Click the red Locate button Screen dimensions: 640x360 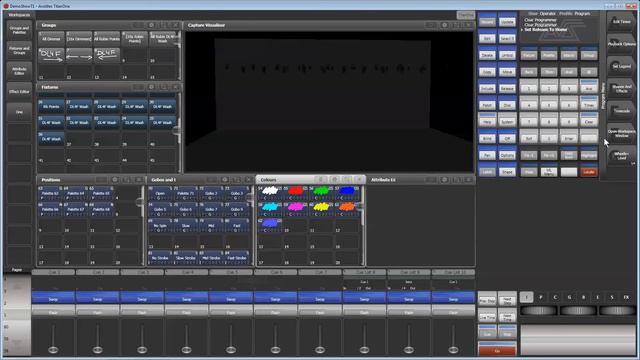(589, 172)
